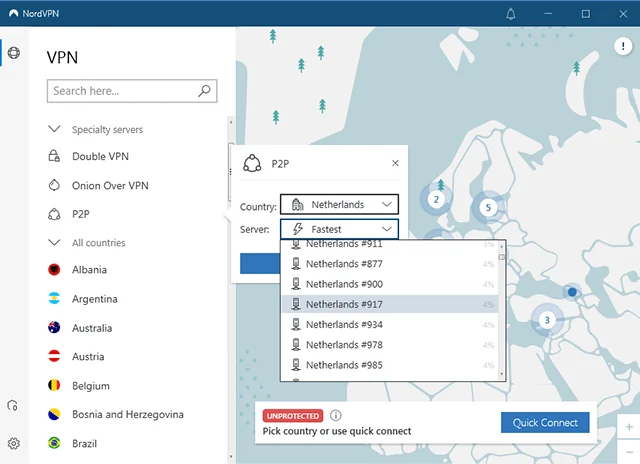The width and height of the screenshot is (640, 464).
Task: Close the P2P popup panel
Action: click(395, 163)
